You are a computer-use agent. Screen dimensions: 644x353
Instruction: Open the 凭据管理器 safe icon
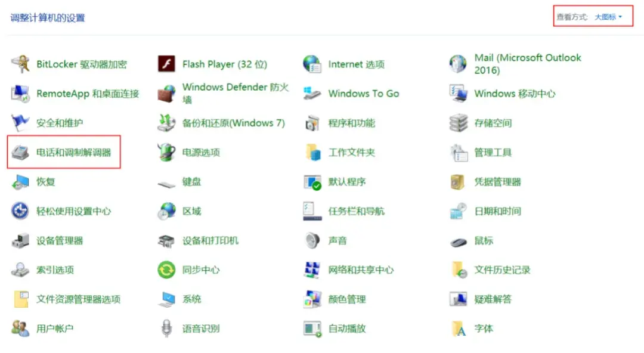(x=458, y=182)
